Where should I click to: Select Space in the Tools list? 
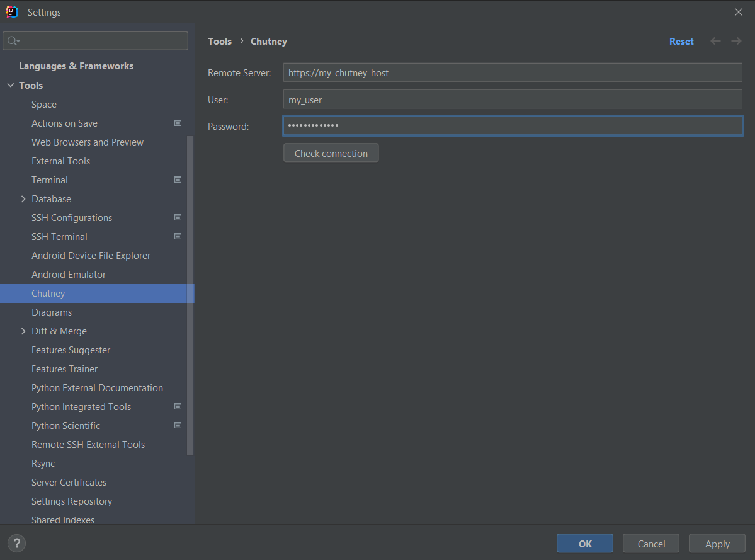click(44, 105)
